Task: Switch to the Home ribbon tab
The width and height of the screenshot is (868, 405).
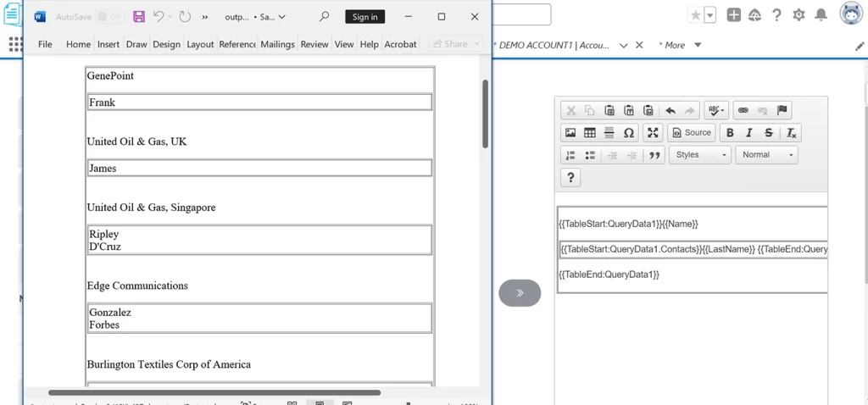Action: (x=78, y=44)
